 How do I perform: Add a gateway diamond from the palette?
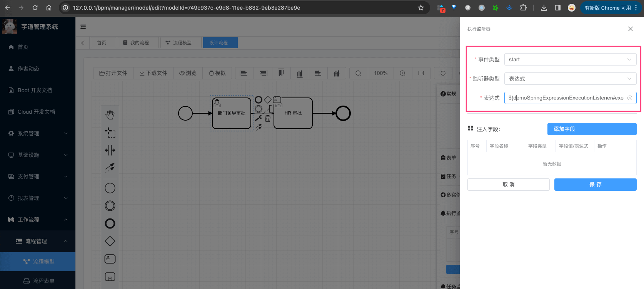pos(110,241)
